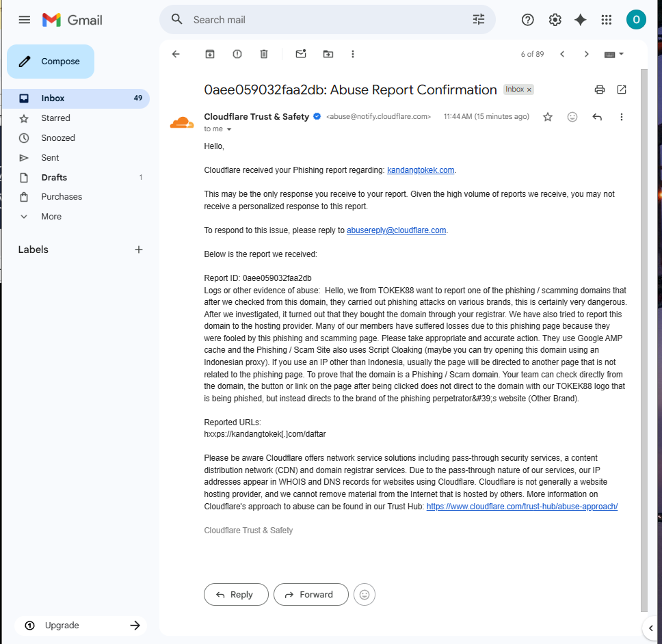Click the Upgrade storage button
Viewport: 662px width, 644px height.
81,626
